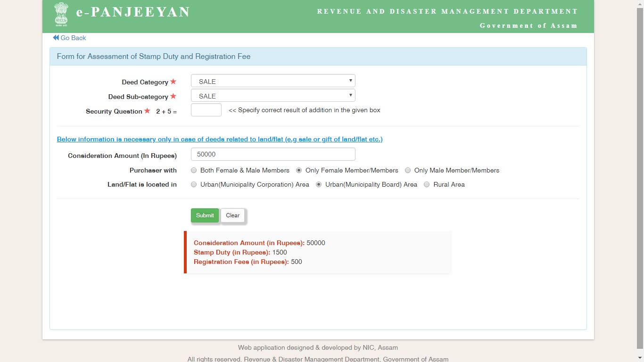Click the Deed Category dropdown arrow
The height and width of the screenshot is (362, 644).
point(350,81)
